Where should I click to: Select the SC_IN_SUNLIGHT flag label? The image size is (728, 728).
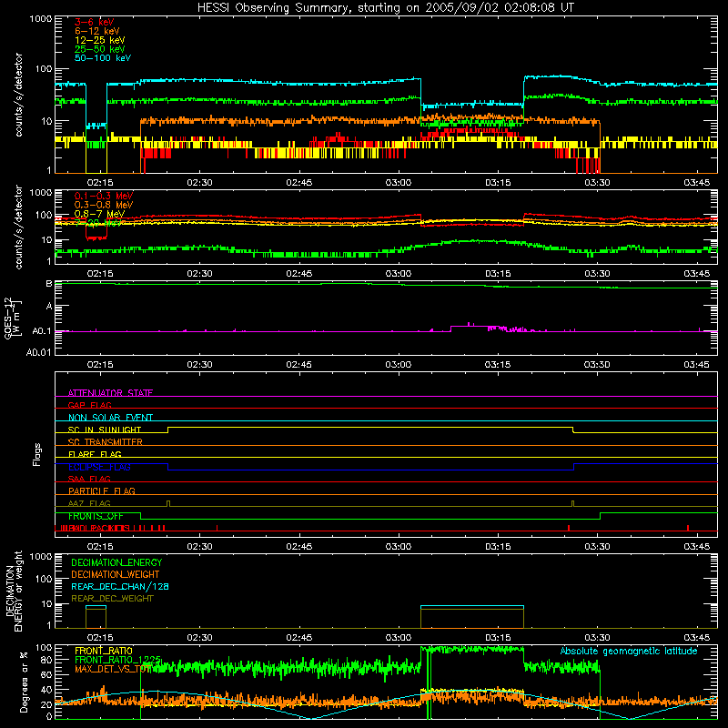105,430
